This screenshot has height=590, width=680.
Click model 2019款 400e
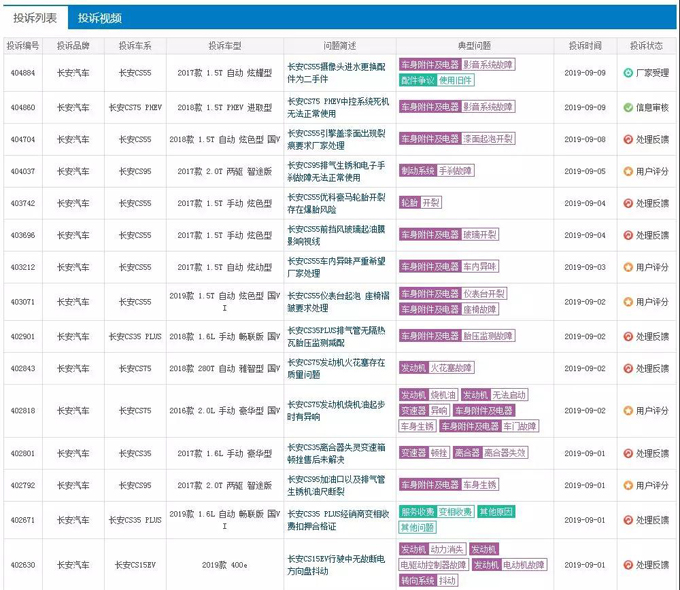click(x=225, y=565)
